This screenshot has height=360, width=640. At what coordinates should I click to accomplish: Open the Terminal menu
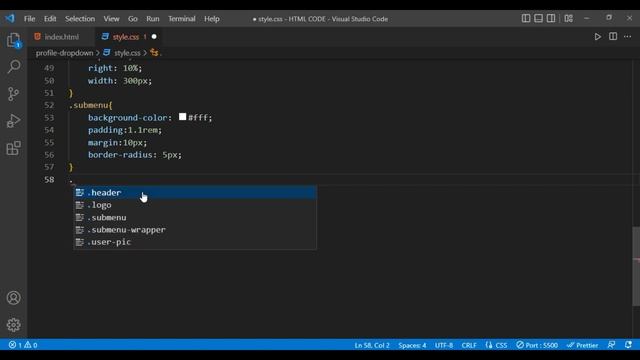(x=182, y=19)
